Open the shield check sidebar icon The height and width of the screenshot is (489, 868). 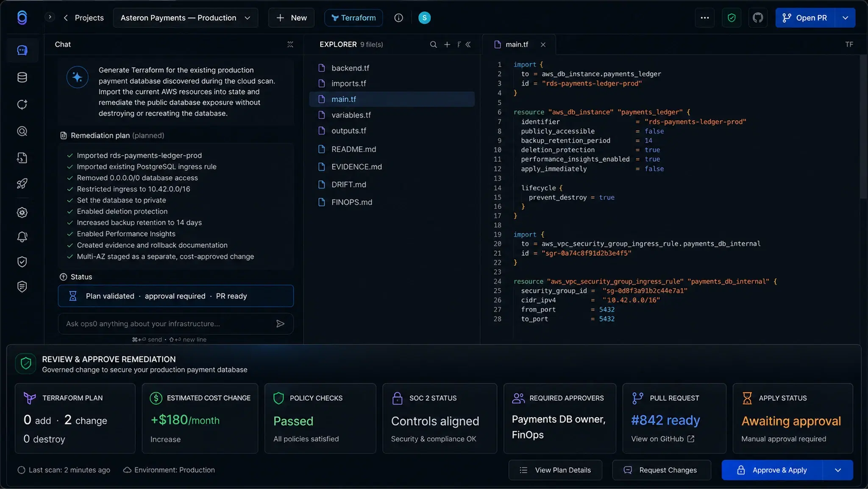[x=22, y=262]
